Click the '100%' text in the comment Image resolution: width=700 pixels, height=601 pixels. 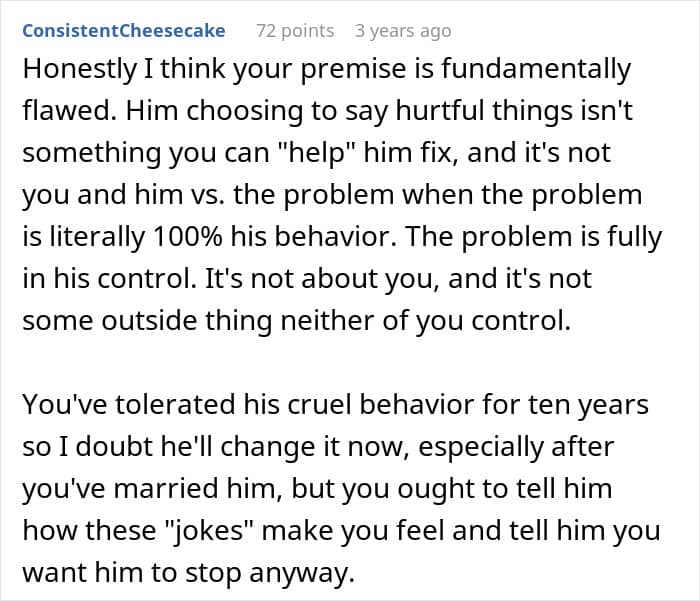pyautogui.click(x=187, y=237)
